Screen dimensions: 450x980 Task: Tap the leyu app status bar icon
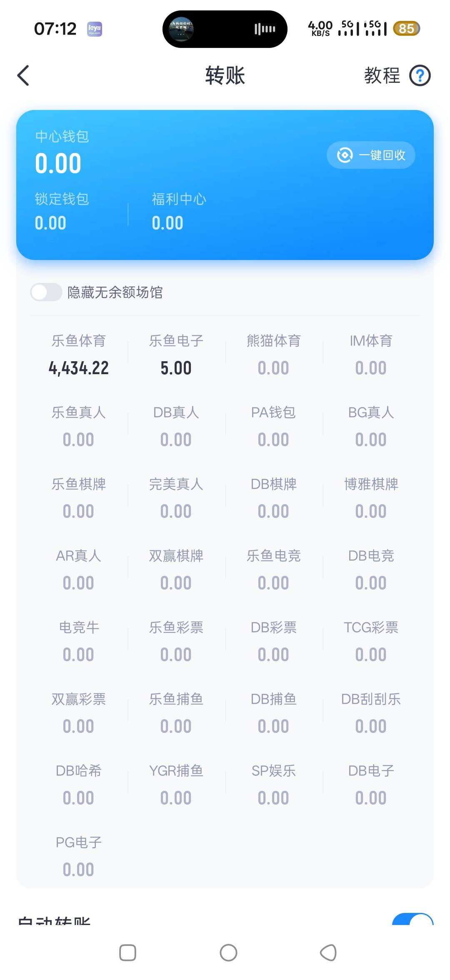95,29
